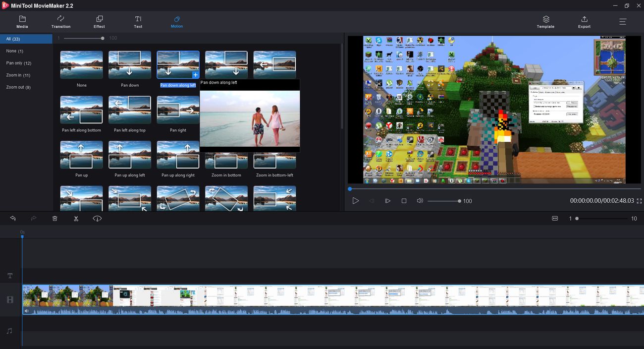Click the preview progress bar

tap(495, 189)
